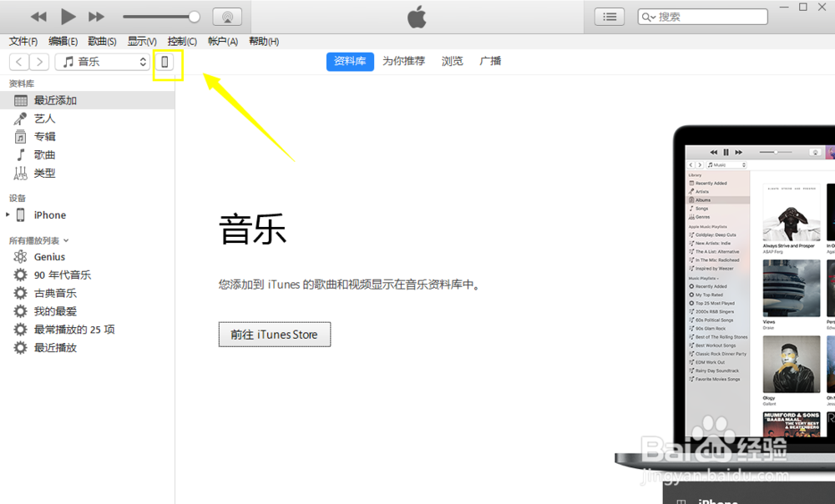The height and width of the screenshot is (504, 835).
Task: Open the 帐户(A) menu
Action: [223, 42]
